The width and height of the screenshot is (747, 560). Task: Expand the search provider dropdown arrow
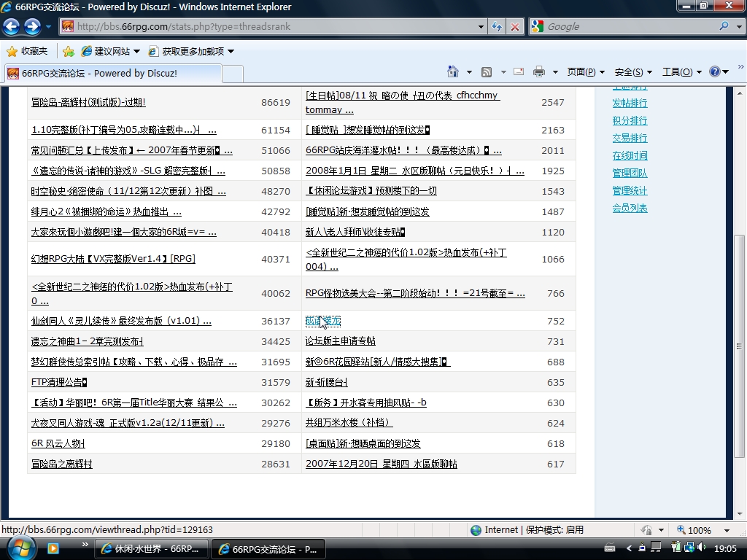point(739,27)
